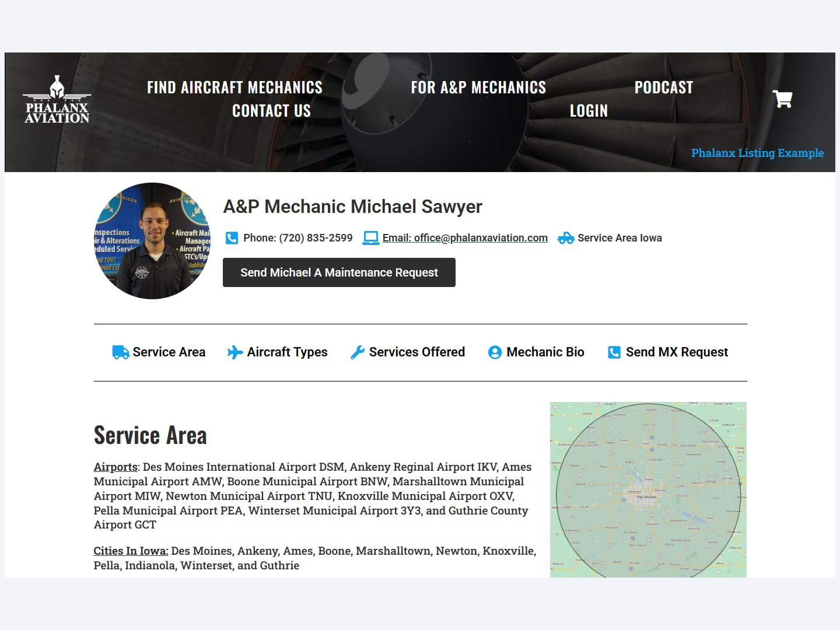Click the Service Area Iowa text

619,238
